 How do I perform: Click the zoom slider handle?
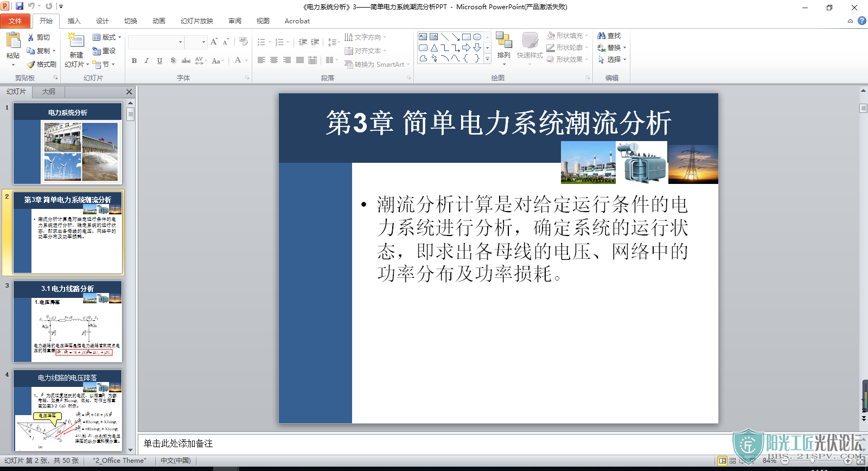tap(812, 461)
